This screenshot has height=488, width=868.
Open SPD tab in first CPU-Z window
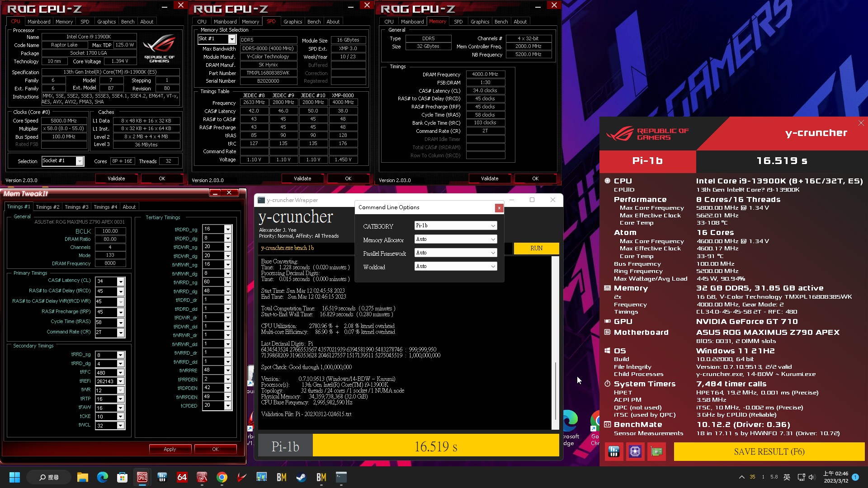pos(85,22)
